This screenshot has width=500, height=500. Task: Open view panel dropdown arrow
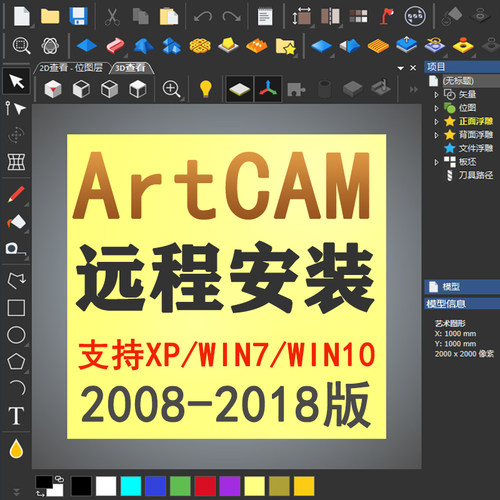tap(401, 68)
